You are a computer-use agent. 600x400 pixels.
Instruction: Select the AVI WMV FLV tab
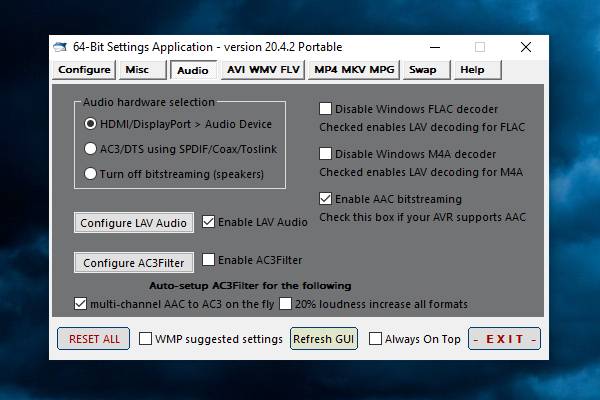point(262,70)
